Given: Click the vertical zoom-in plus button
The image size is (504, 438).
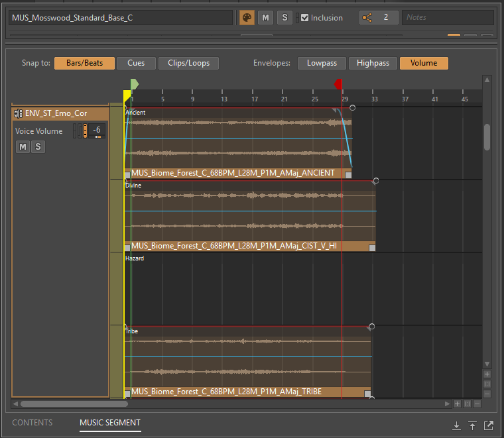Looking at the screenshot, I should point(487,374).
